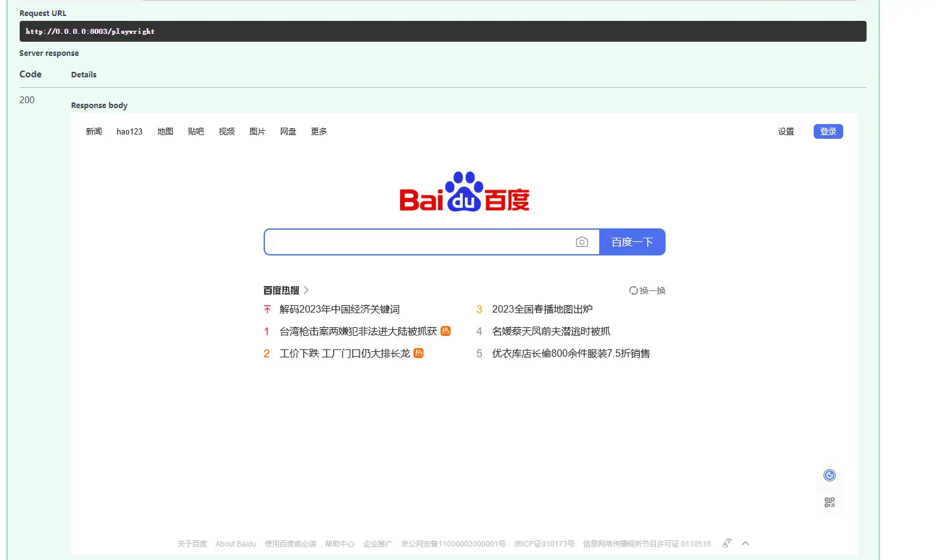Viewport: 936px width, 560px height.
Task: Click 信息网络传播视听节目许可证 0110516 link
Action: pos(647,544)
